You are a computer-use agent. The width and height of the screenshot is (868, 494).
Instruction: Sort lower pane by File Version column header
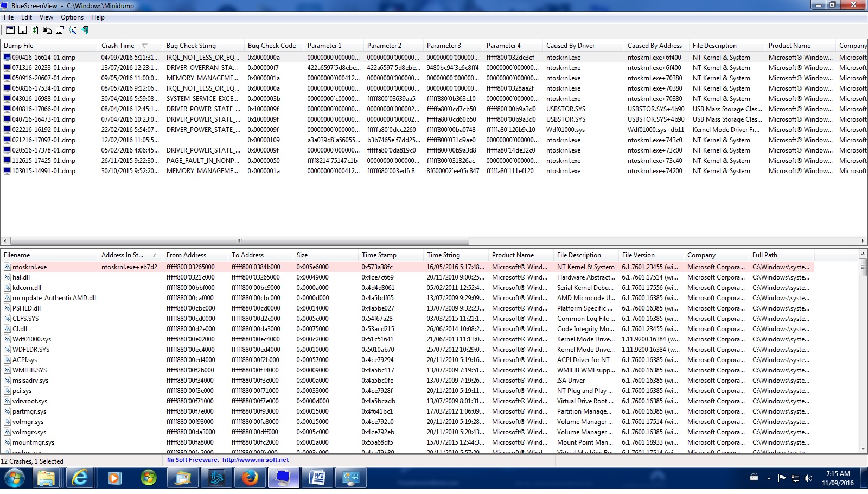coord(651,255)
